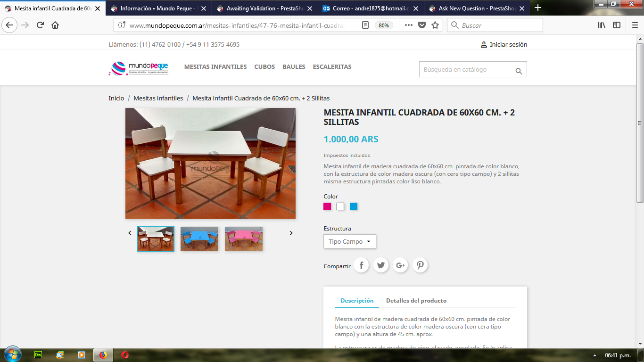644x362 pixels.
Task: Open the Detalles del producto tab
Action: coord(416,301)
